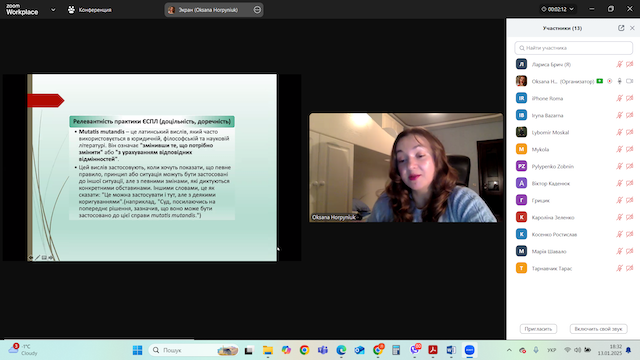Pop out the participants panel
The image size is (640, 360).
point(621,28)
